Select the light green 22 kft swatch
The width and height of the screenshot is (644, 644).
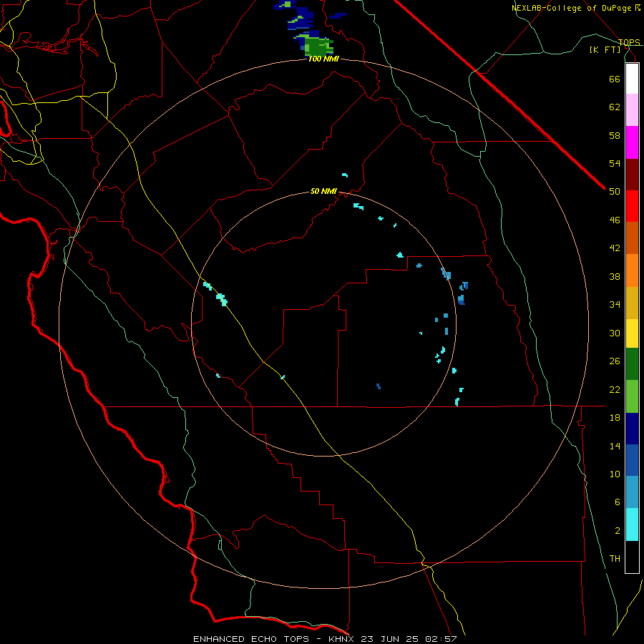click(x=632, y=396)
